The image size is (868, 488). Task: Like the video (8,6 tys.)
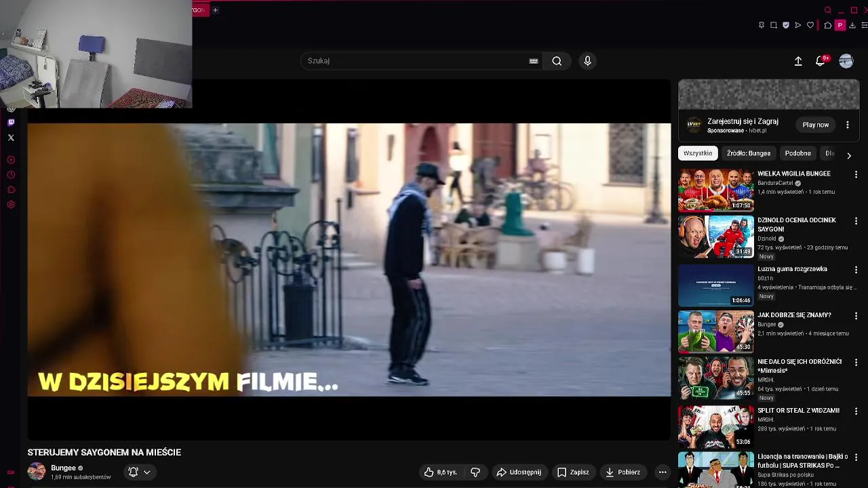tap(441, 472)
